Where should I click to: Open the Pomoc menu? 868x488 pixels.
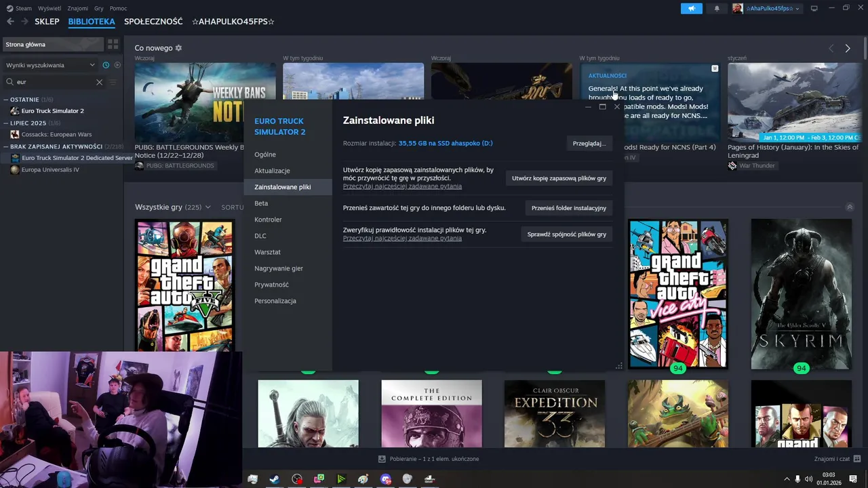pos(118,8)
